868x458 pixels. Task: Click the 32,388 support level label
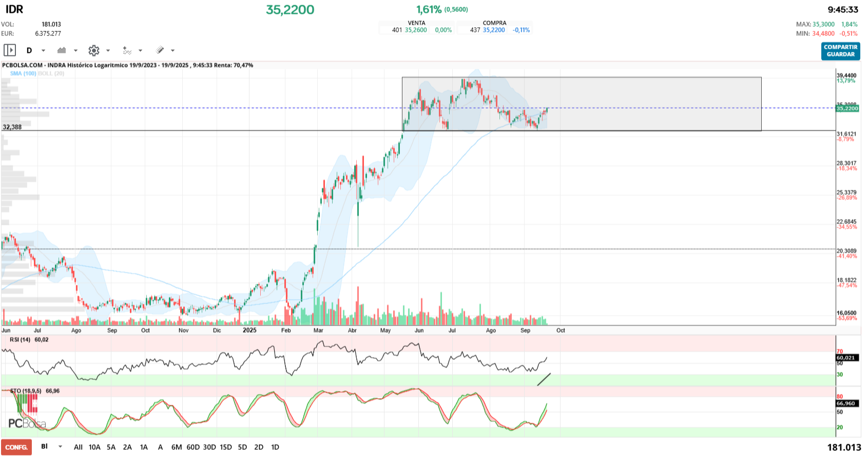12,127
